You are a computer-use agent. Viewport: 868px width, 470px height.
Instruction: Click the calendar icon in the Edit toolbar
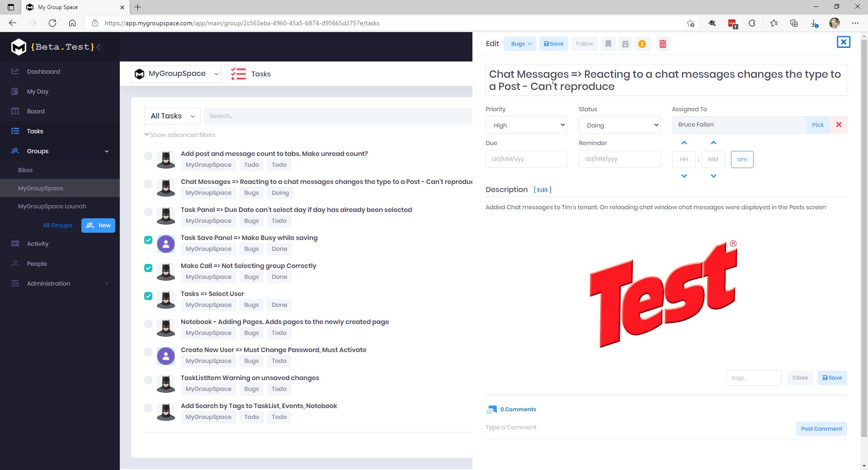(x=625, y=44)
